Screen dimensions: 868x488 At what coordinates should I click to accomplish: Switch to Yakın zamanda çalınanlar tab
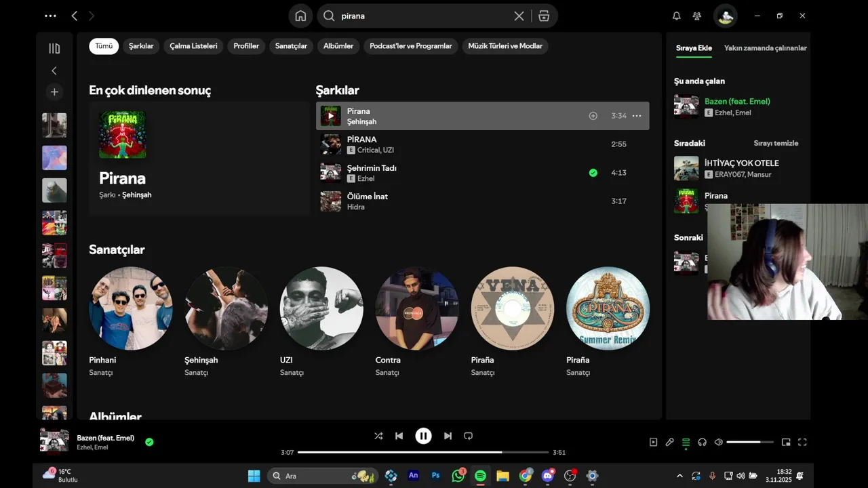(x=766, y=48)
